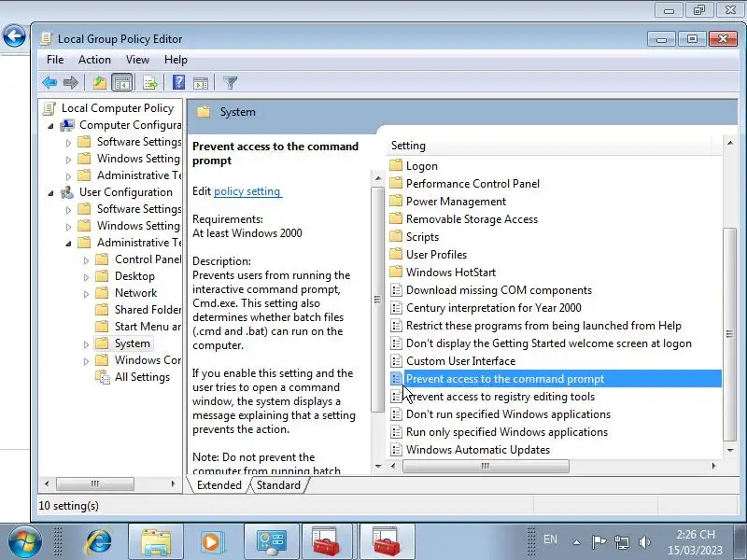The image size is (747, 560).
Task: Collapse the Computer Configuration node
Action: [x=51, y=126]
